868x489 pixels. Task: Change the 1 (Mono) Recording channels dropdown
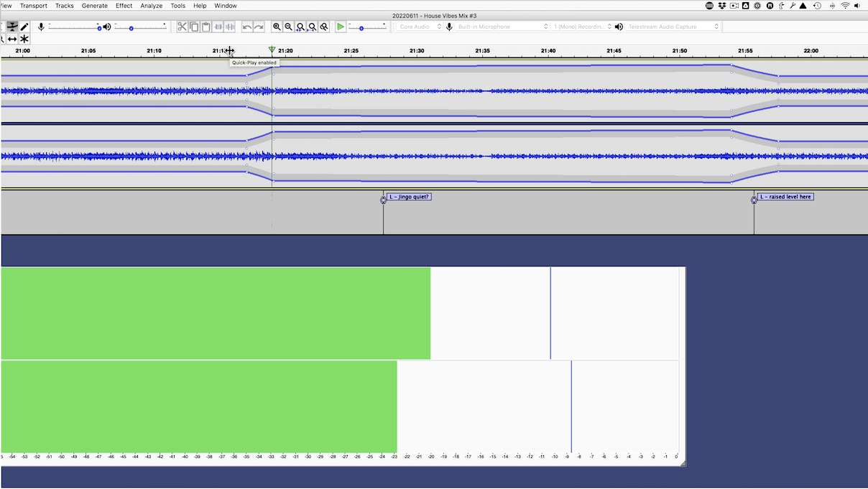[582, 27]
